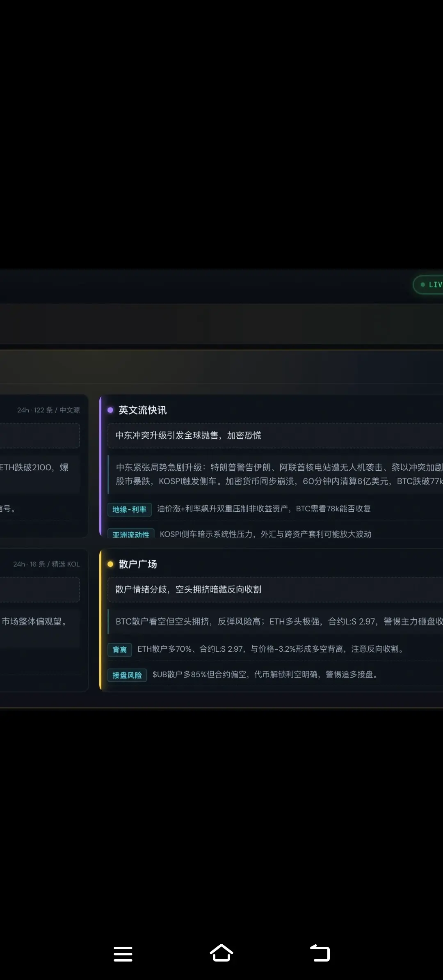Select the 背离 tag
This screenshot has width=443, height=980.
120,650
